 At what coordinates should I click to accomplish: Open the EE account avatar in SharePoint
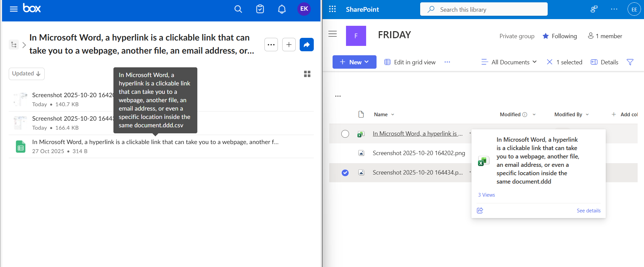[x=634, y=9]
